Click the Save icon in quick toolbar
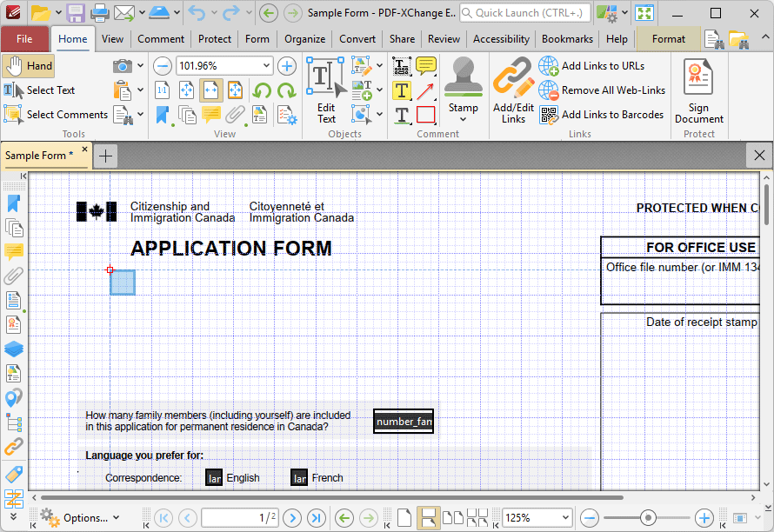The image size is (774, 532). point(76,13)
